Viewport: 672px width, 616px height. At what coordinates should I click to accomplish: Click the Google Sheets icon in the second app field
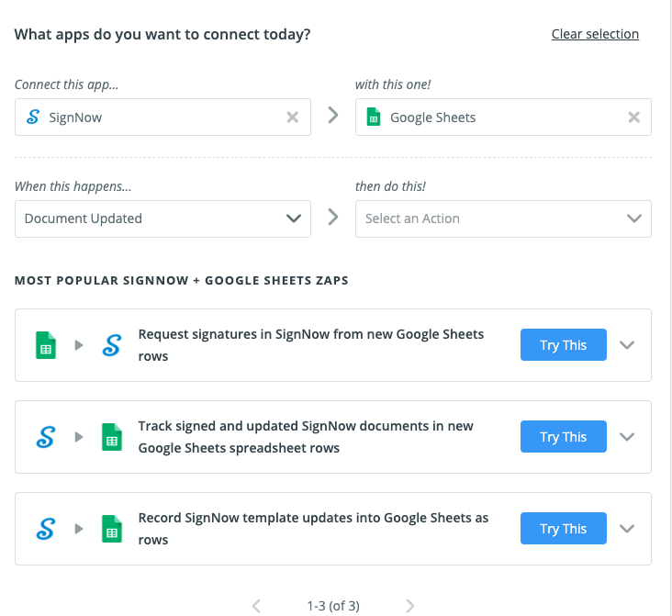point(373,118)
